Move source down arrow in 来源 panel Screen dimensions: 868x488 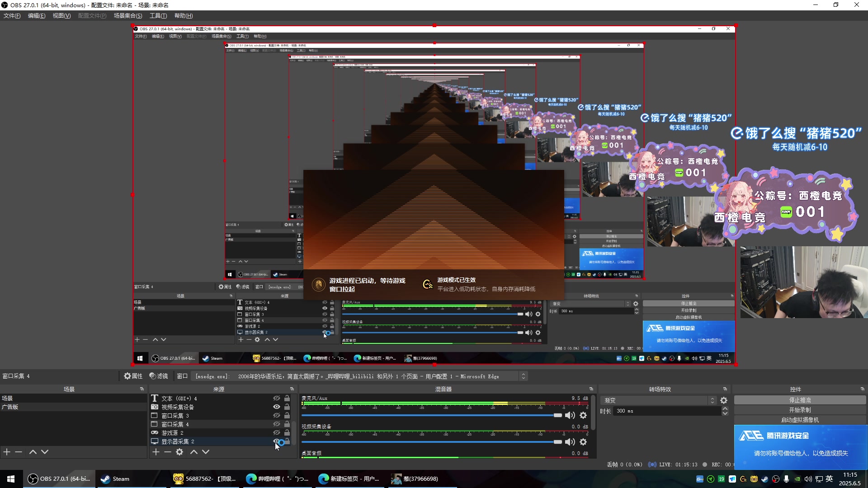pyautogui.click(x=206, y=452)
